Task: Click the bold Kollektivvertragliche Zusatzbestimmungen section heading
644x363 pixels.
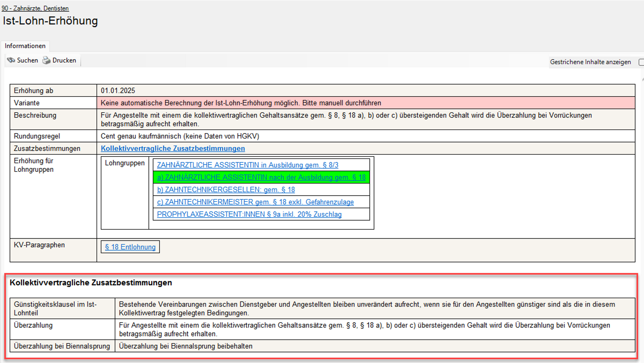Action: pos(91,283)
